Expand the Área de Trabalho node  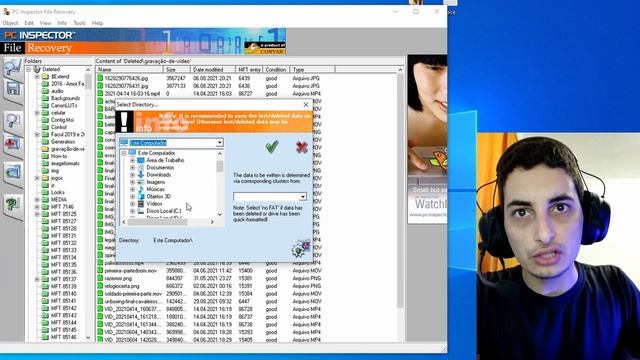[132, 160]
